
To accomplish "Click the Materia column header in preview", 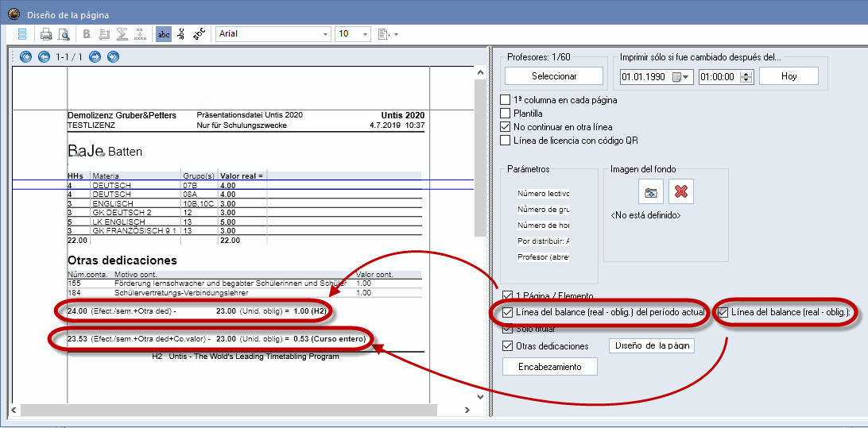I will click(x=106, y=175).
